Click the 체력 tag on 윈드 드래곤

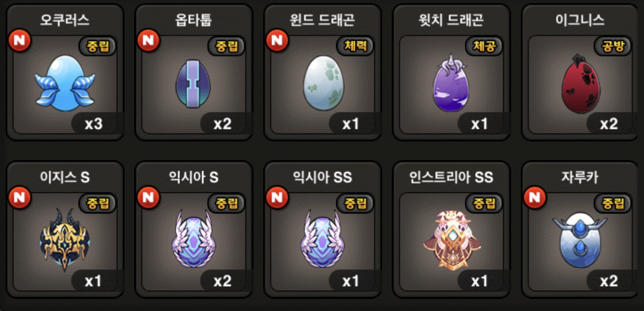[x=355, y=46]
